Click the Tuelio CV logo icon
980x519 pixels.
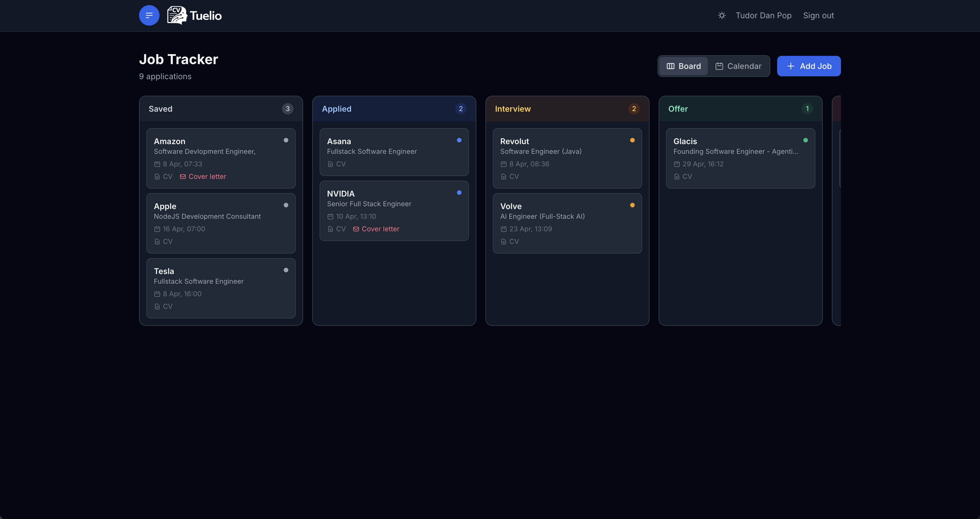point(177,16)
